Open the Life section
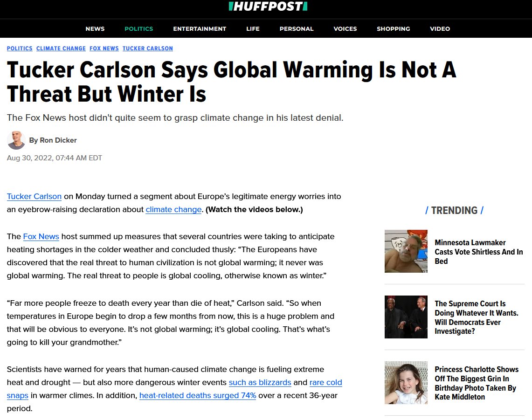This screenshot has width=532, height=420. 253,29
